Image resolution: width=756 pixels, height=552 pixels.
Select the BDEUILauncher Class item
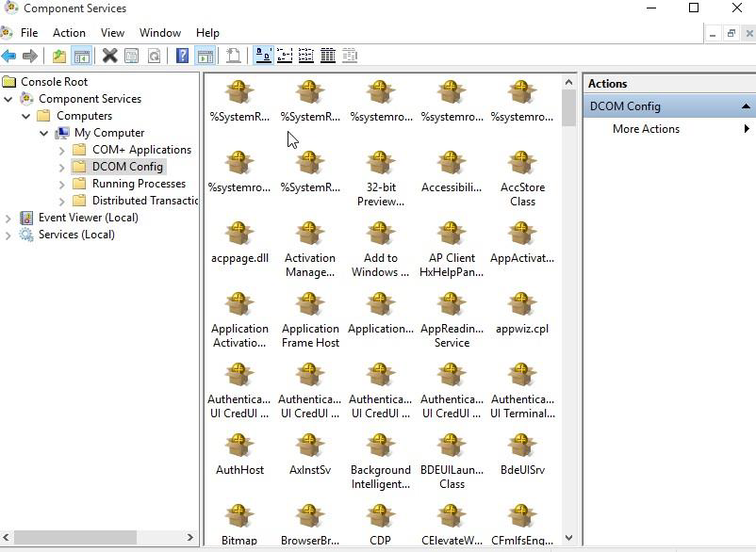(452, 462)
